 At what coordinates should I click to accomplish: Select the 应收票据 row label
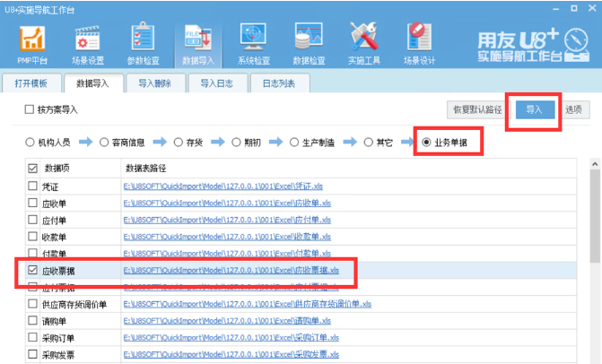point(58,271)
